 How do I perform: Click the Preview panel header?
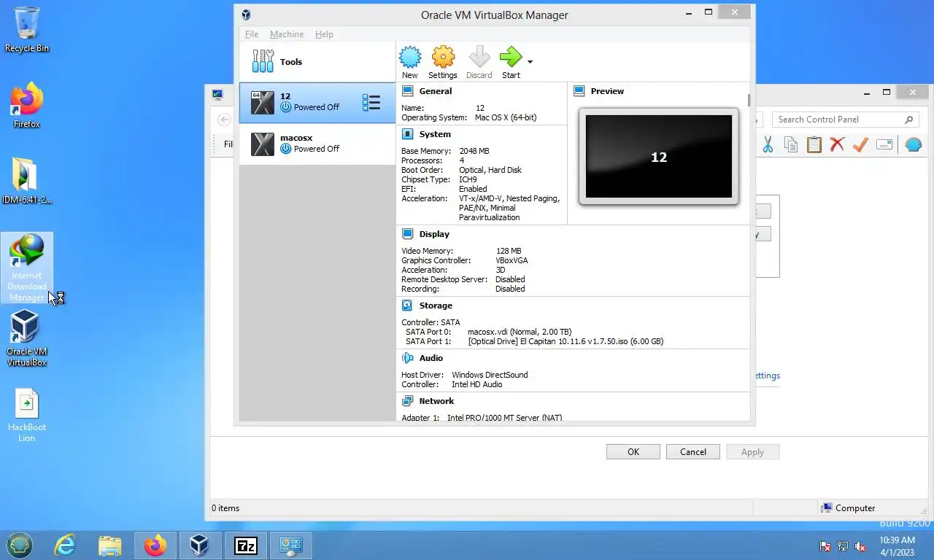607,91
